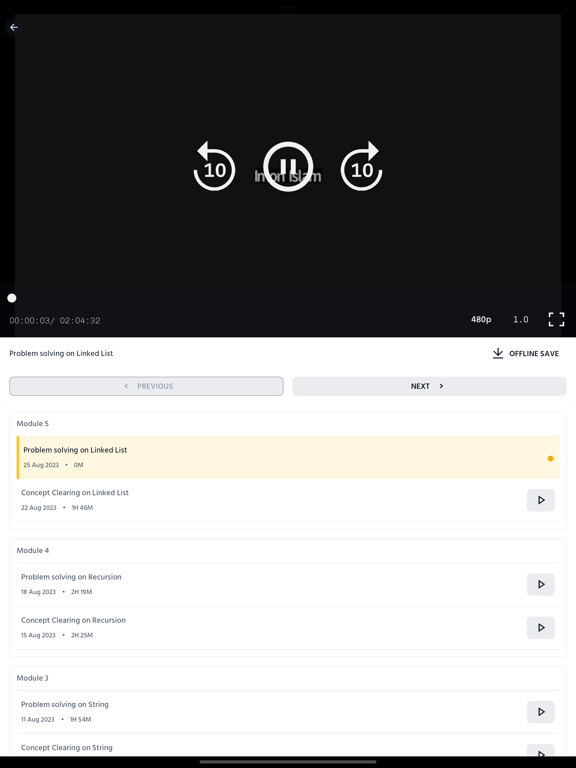Screen dimensions: 576x768
Task: Tap the home indicator bar
Action: pos(288,762)
